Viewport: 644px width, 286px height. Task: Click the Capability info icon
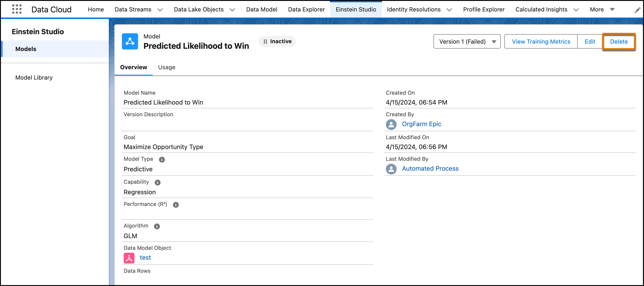click(157, 183)
